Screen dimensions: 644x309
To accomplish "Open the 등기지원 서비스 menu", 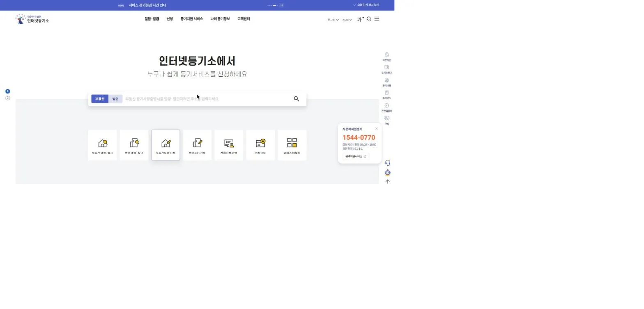I will click(191, 19).
